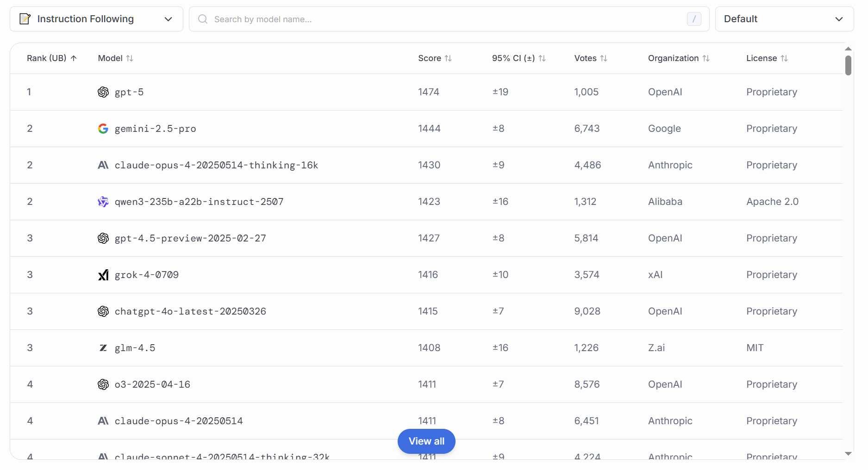This screenshot has height=470, width=868.
Task: Sort by Votes using its sort arrows
Action: click(604, 58)
